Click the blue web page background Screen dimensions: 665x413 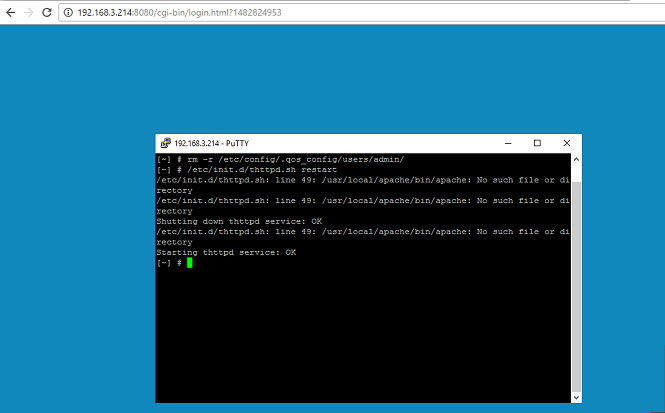(x=332, y=78)
